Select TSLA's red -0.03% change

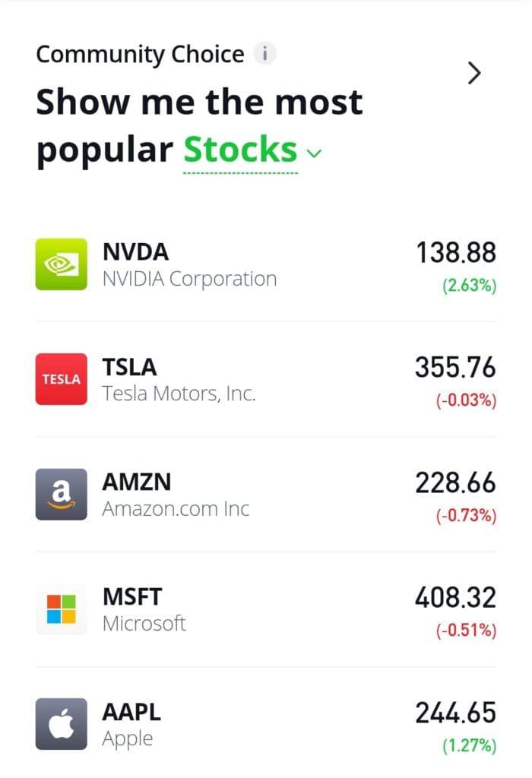(x=468, y=400)
